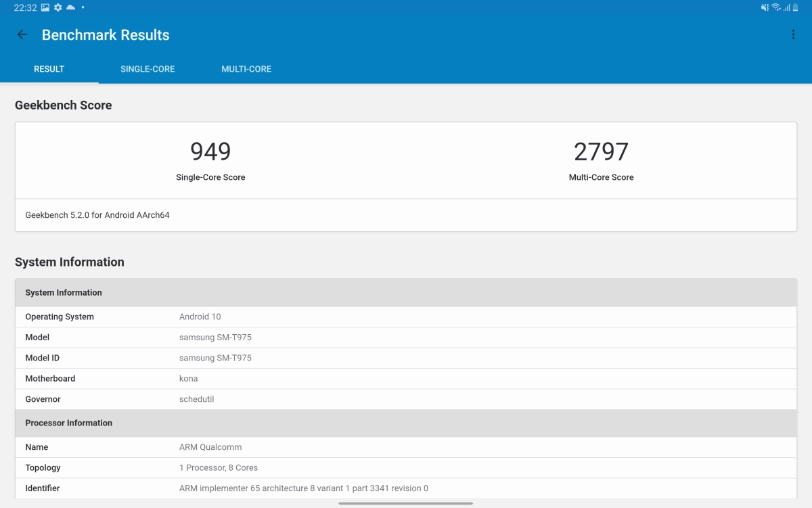Open the three-dot overflow menu
The width and height of the screenshot is (812, 508).
pyautogui.click(x=793, y=35)
